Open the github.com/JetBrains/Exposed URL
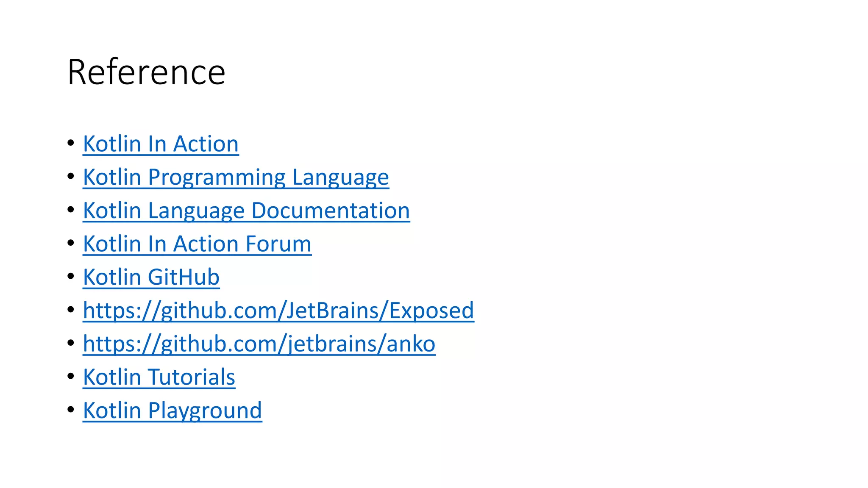This screenshot has height=488, width=868. [x=278, y=311]
